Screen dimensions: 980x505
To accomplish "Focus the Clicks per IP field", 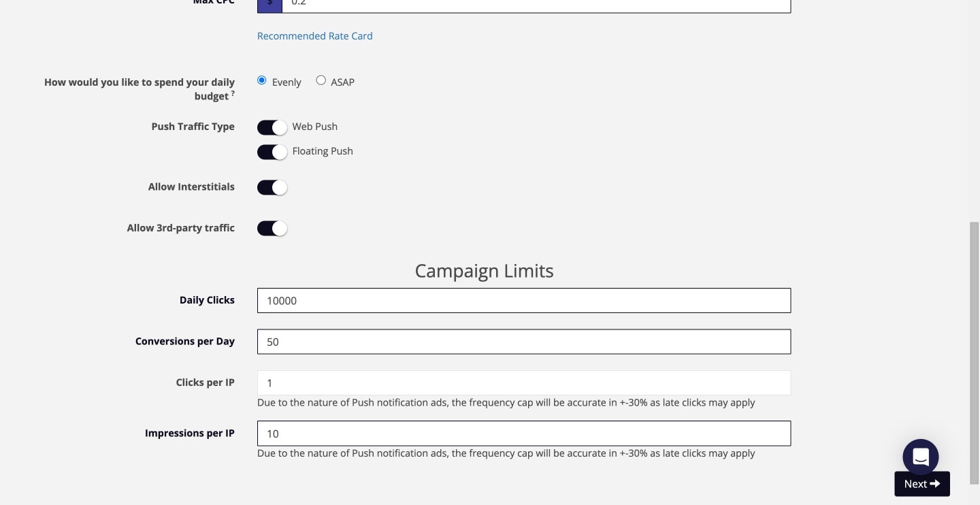I will pos(524,382).
